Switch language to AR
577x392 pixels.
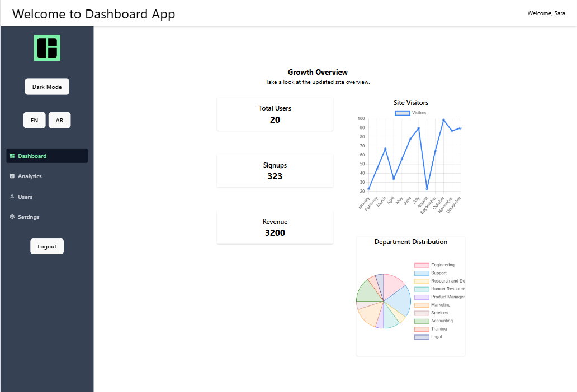click(59, 119)
